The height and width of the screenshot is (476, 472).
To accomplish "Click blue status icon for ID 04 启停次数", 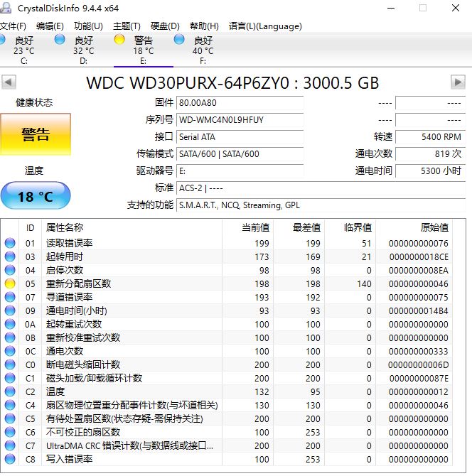I will [x=10, y=270].
